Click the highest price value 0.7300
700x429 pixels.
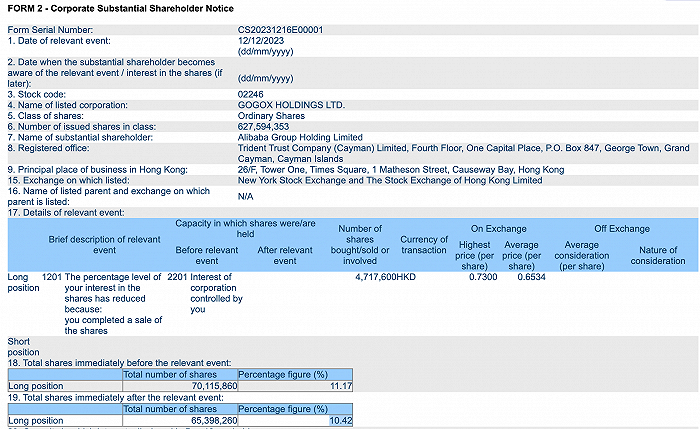(x=483, y=277)
